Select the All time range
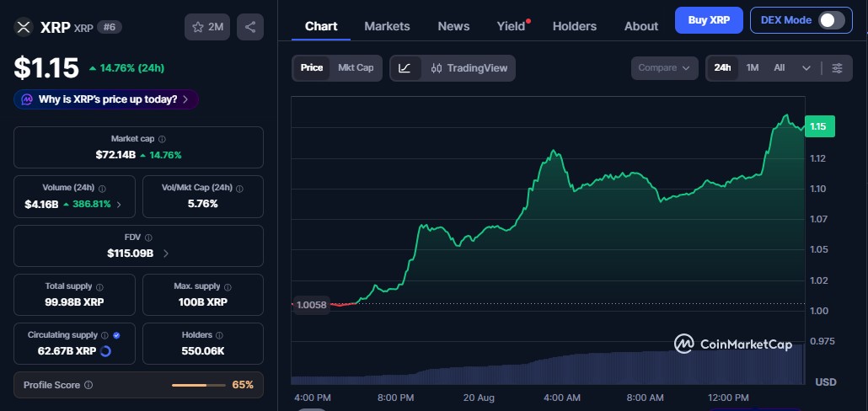 tap(780, 68)
